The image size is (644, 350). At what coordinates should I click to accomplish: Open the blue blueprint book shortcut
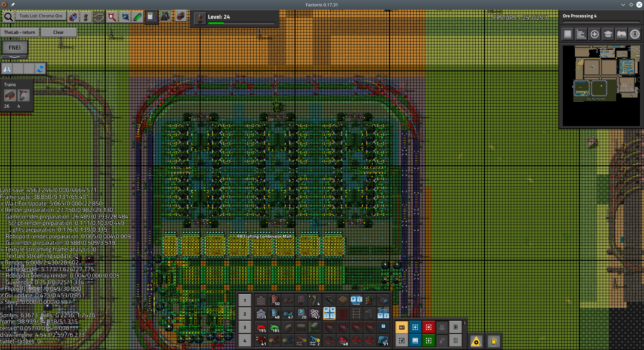(x=415, y=341)
